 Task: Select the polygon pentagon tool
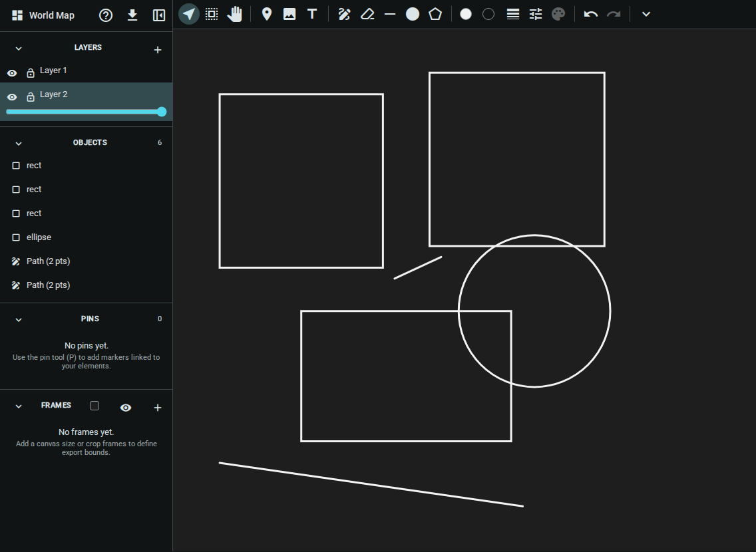click(435, 14)
